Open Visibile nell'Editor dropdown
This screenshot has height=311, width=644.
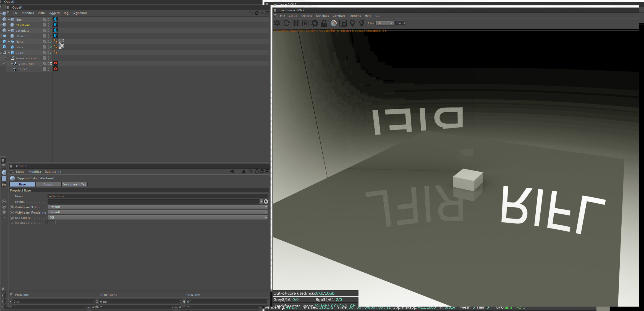pyautogui.click(x=158, y=207)
